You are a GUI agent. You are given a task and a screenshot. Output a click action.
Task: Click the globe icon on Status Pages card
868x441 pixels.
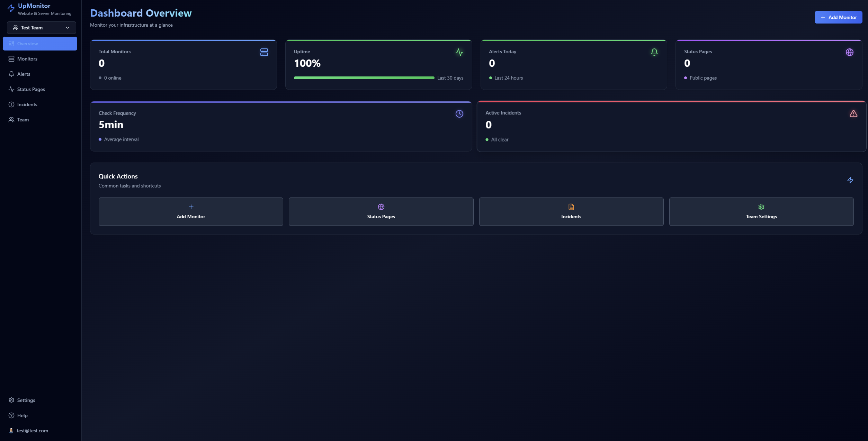pyautogui.click(x=850, y=52)
